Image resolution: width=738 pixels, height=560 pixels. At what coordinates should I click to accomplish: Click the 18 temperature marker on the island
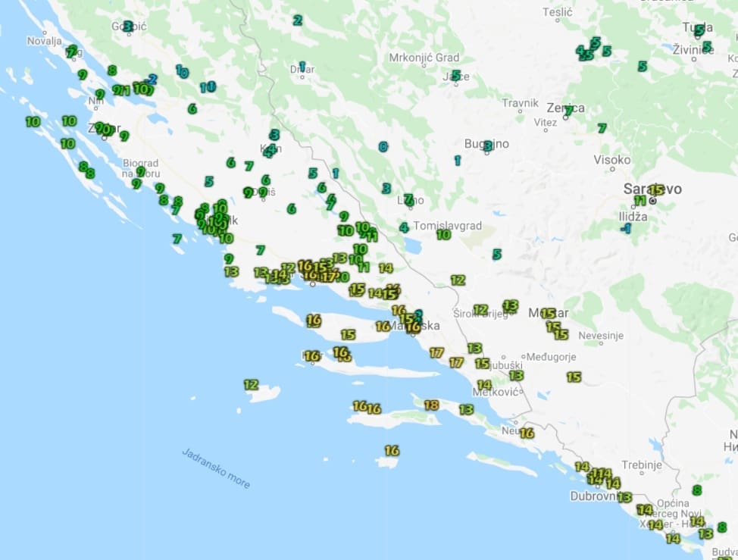pyautogui.click(x=431, y=405)
